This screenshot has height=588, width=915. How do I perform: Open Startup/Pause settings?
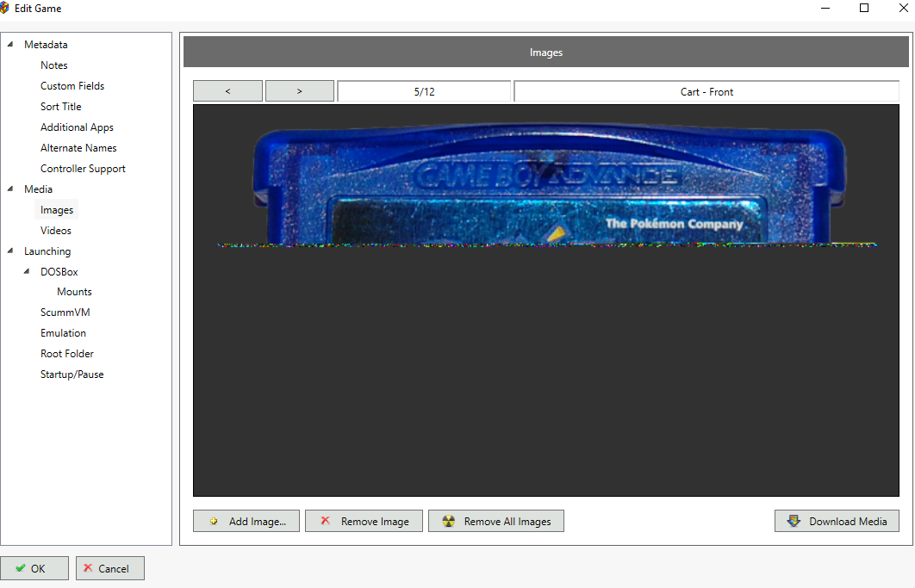coord(72,374)
